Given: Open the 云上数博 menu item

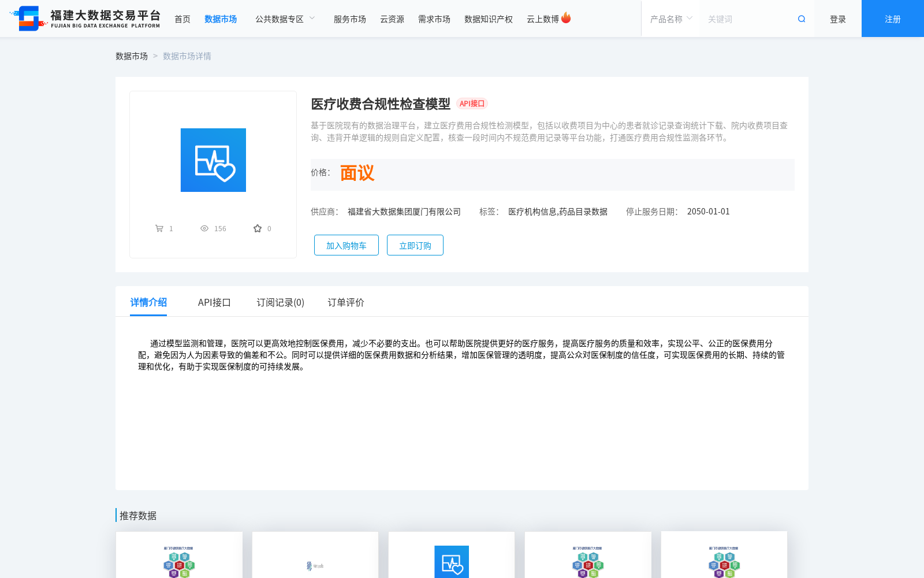Looking at the screenshot, I should pyautogui.click(x=543, y=19).
